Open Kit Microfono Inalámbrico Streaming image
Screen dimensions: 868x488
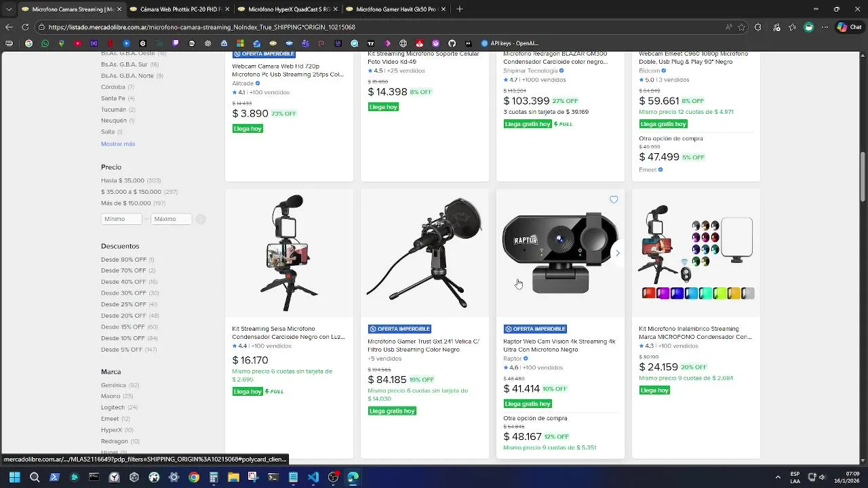pyautogui.click(x=696, y=253)
